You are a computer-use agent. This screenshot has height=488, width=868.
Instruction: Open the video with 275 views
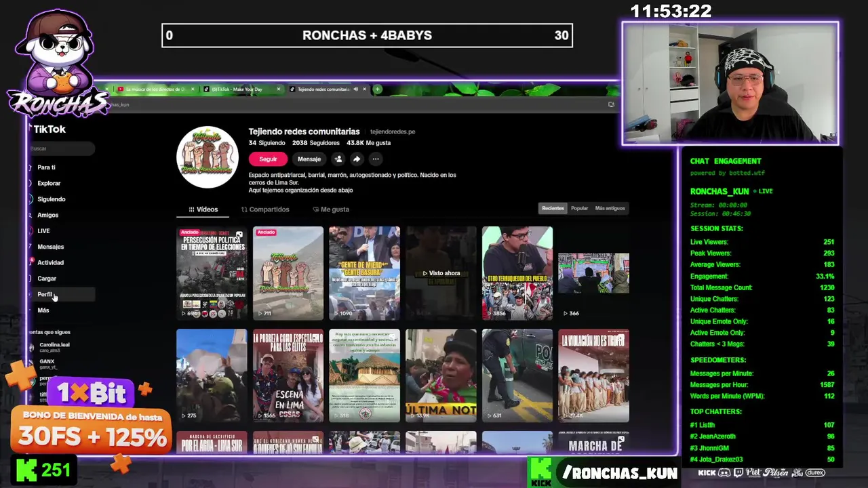tap(212, 375)
